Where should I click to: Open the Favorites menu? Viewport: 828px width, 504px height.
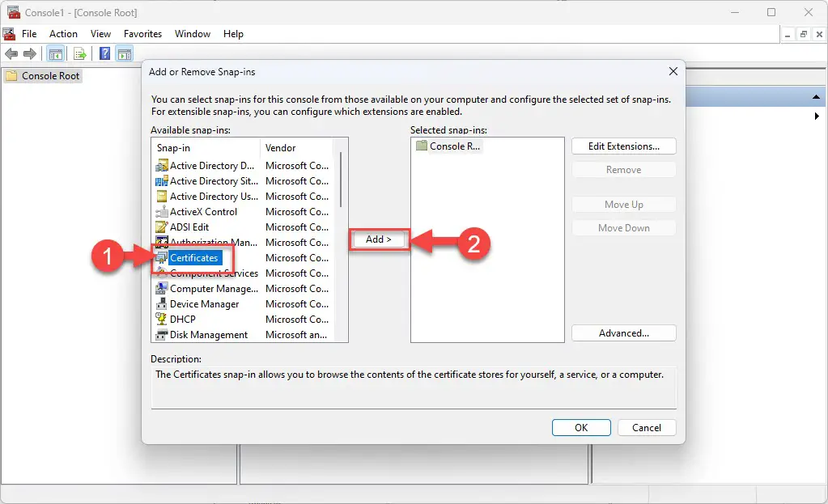pos(142,34)
